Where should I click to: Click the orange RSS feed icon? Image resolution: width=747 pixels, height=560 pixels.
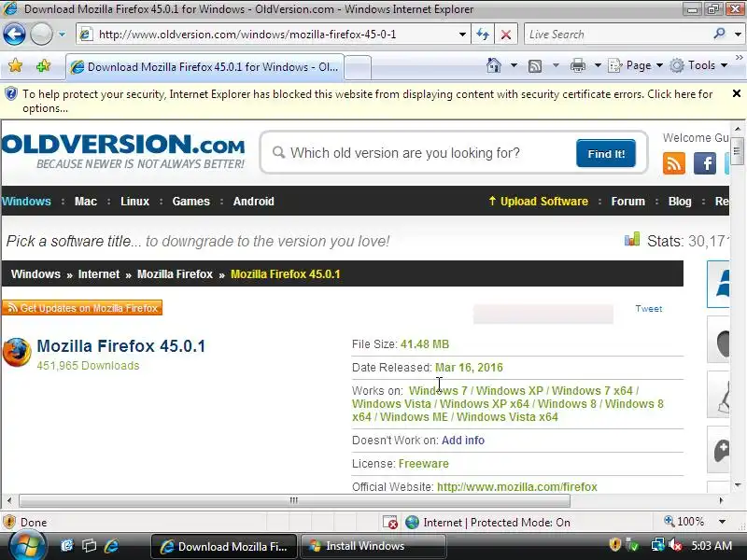click(x=673, y=163)
